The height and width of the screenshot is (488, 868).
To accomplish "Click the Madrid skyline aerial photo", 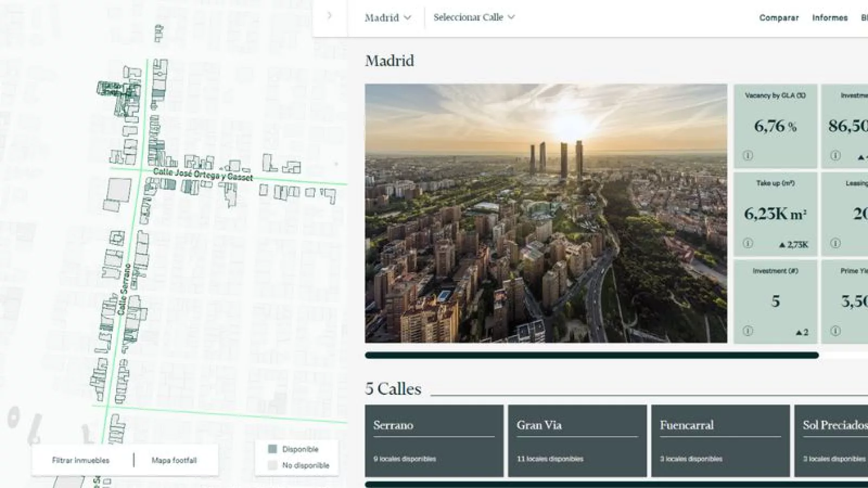I will tap(546, 213).
